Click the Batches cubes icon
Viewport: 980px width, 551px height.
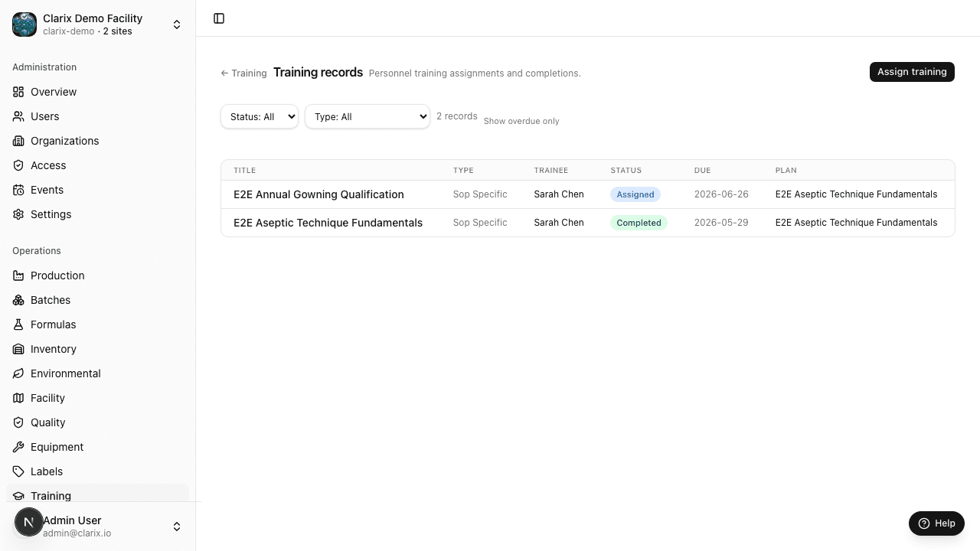point(18,300)
